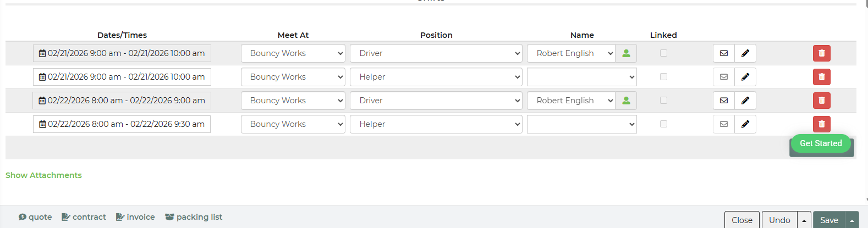Click green person icon beside first Robert English
Screen dimensions: 868x228
[x=626, y=53]
